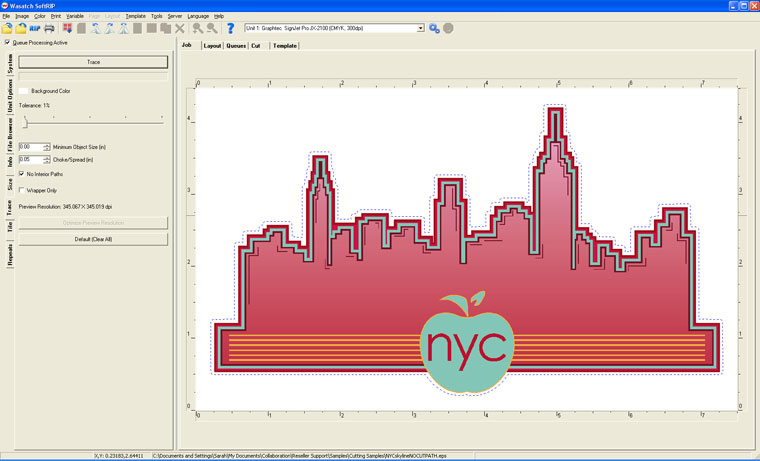The width and height of the screenshot is (760, 461).
Task: Click the Trace button
Action: [x=93, y=62]
